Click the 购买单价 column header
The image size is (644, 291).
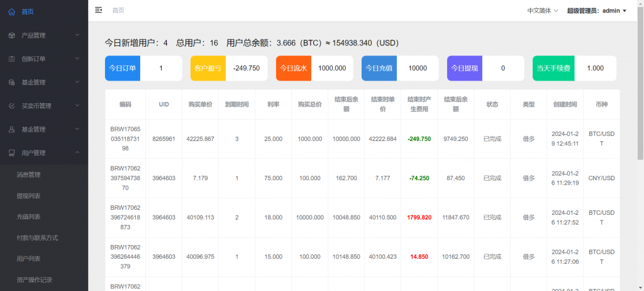[201, 105]
